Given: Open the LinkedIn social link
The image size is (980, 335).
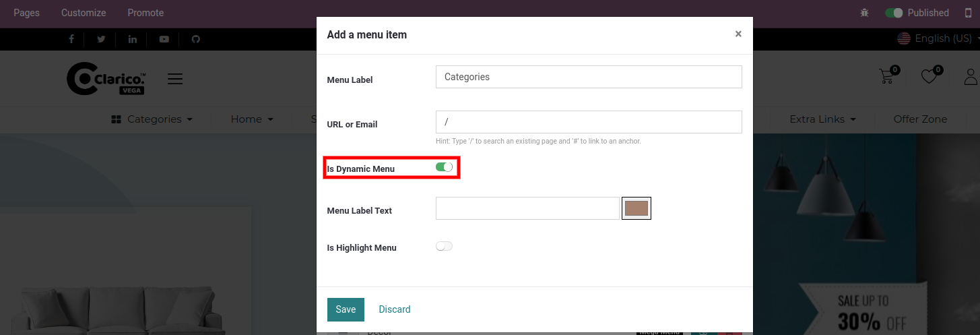Looking at the screenshot, I should click(132, 39).
